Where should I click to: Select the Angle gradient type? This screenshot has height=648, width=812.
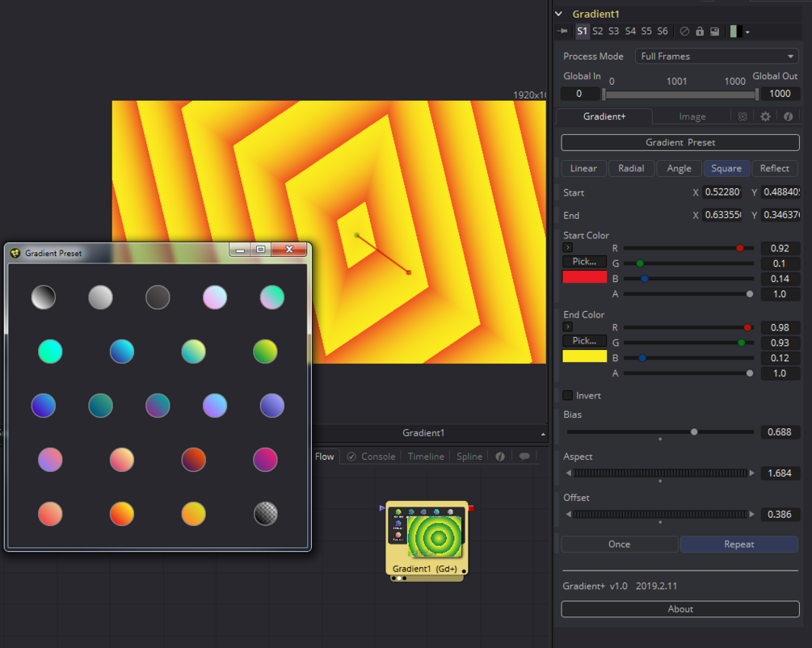click(679, 168)
